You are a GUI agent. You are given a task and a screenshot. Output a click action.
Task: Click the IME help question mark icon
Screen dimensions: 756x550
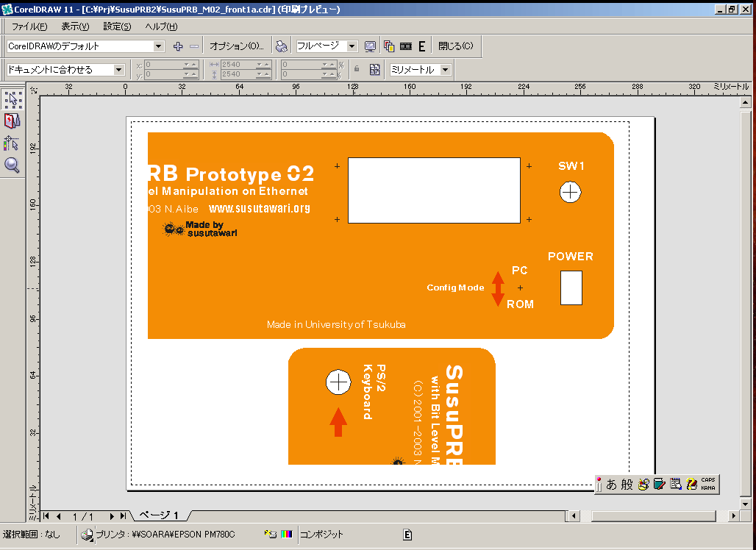[691, 484]
